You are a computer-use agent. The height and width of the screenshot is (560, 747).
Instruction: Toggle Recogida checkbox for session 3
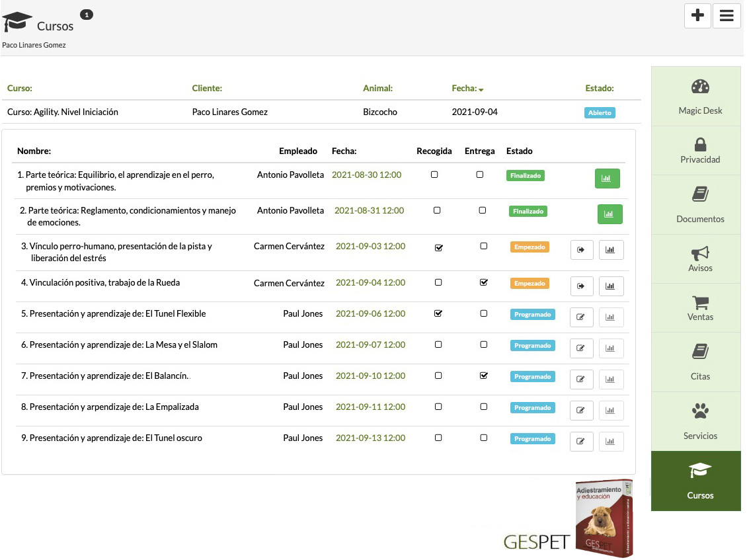pos(438,247)
